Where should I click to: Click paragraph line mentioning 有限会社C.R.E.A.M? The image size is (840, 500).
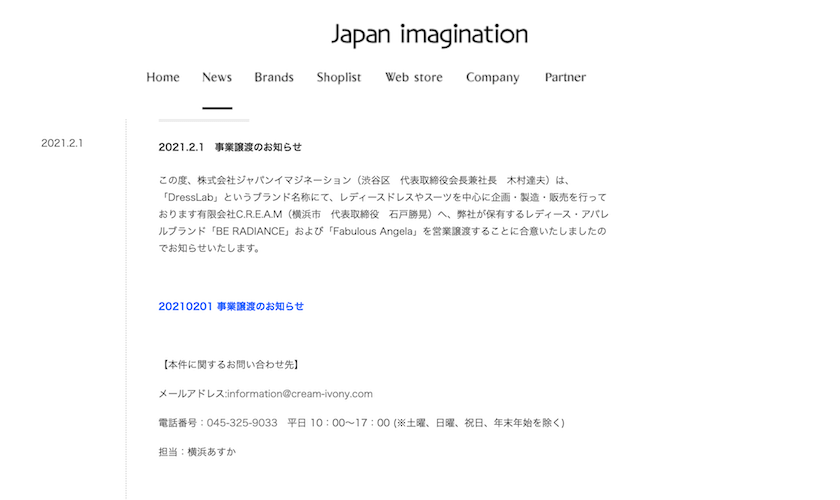(384, 214)
